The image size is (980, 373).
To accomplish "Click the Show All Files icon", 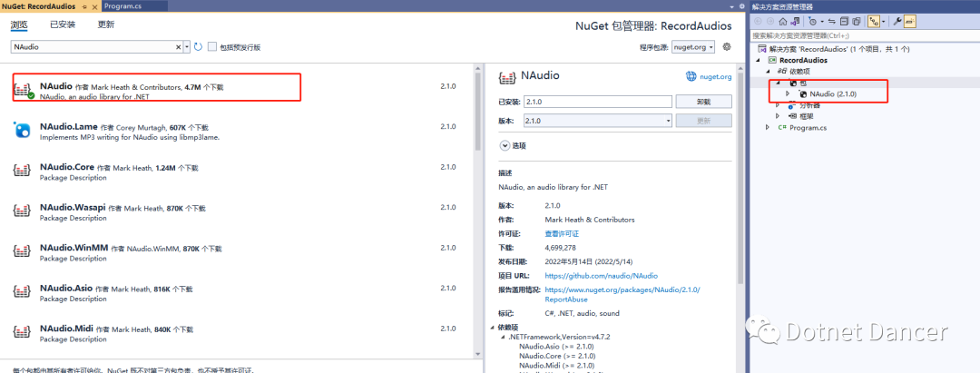I will (857, 21).
